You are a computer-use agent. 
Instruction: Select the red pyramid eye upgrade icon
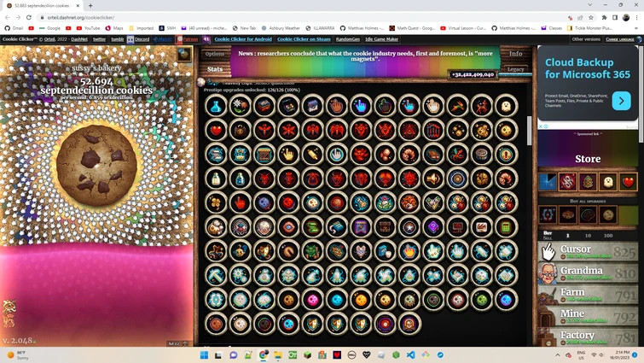(409, 131)
